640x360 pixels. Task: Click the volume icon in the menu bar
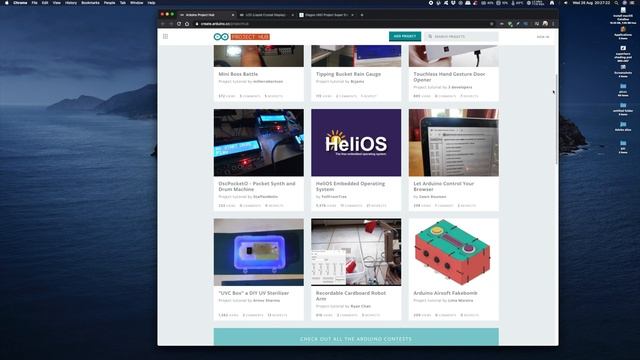(565, 3)
